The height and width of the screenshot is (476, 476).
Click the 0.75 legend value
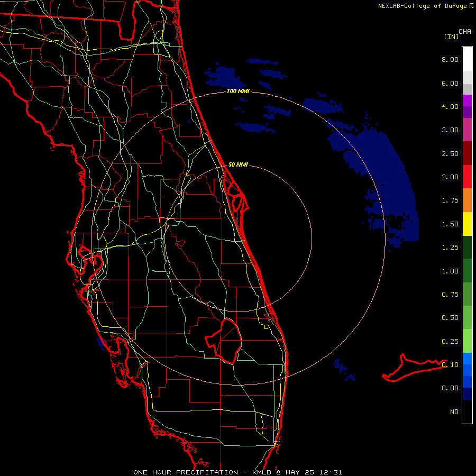point(450,295)
